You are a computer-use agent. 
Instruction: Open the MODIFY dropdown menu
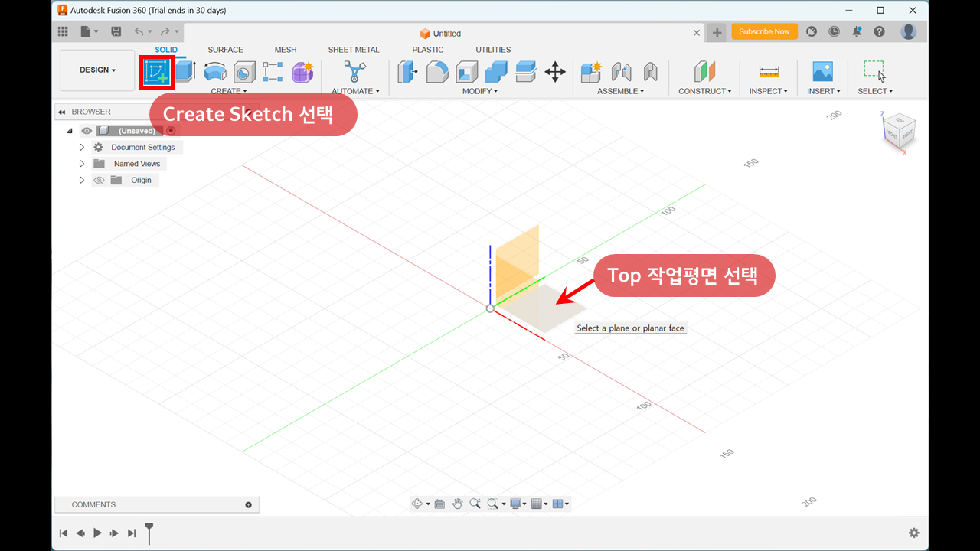[x=480, y=91]
